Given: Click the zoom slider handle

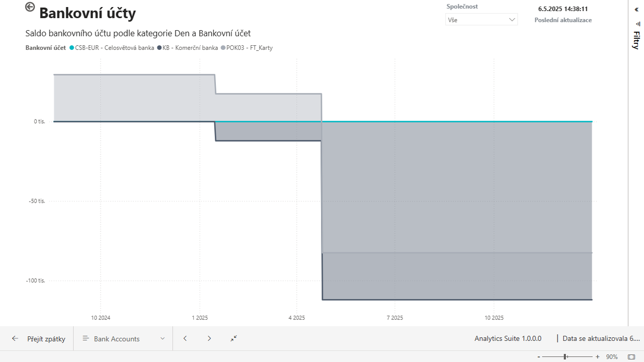Looking at the screenshot, I should tap(566, 357).
